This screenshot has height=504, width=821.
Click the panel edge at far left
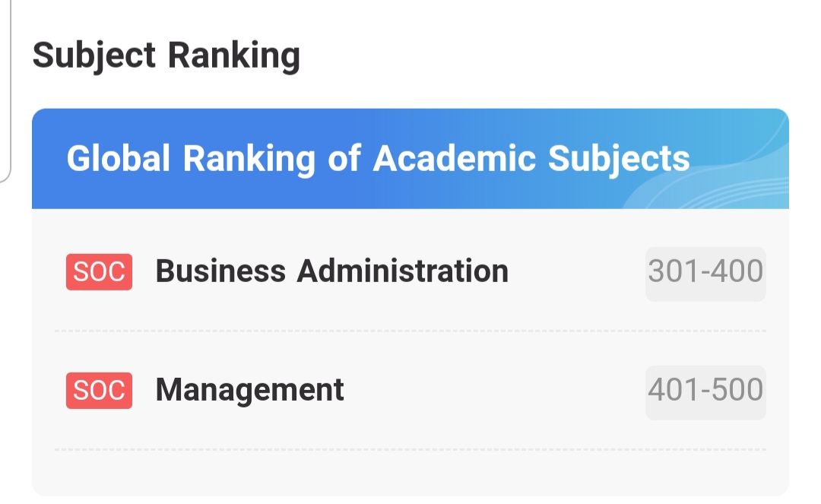coord(8,91)
